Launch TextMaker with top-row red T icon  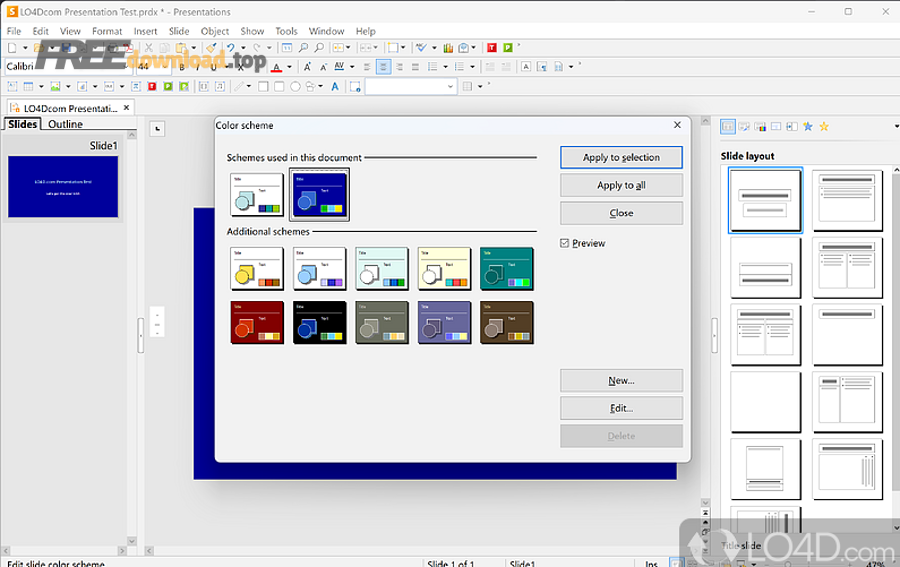coord(492,48)
